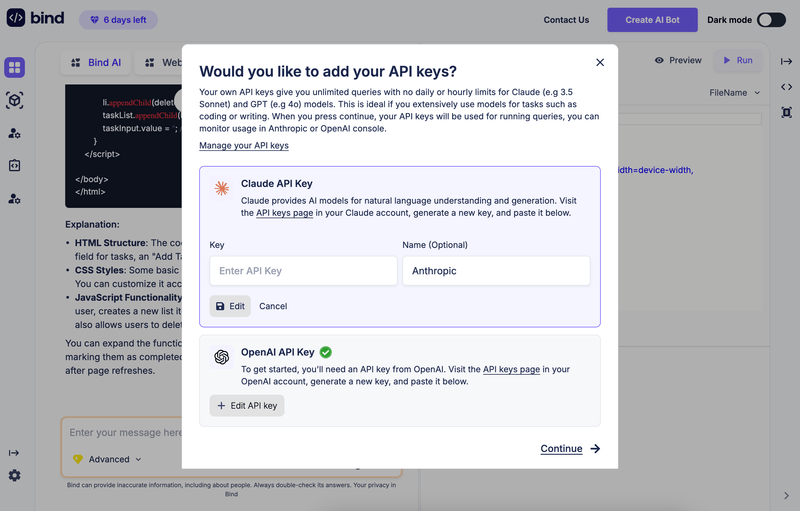The image size is (800, 511).
Task: Expand the FileName dropdown
Action: tap(735, 93)
